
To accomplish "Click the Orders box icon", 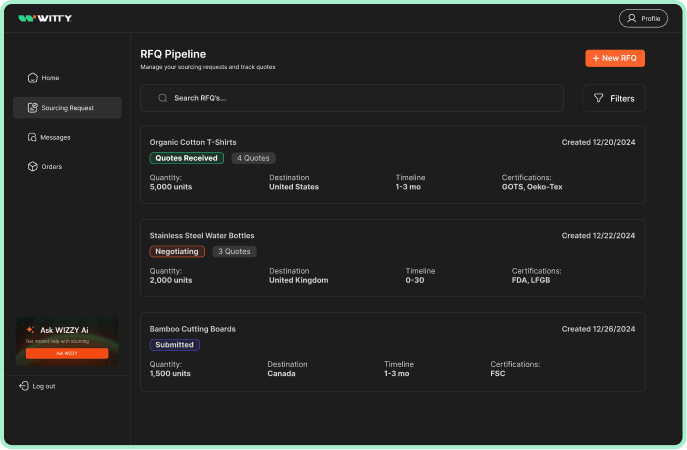I will coord(33,167).
